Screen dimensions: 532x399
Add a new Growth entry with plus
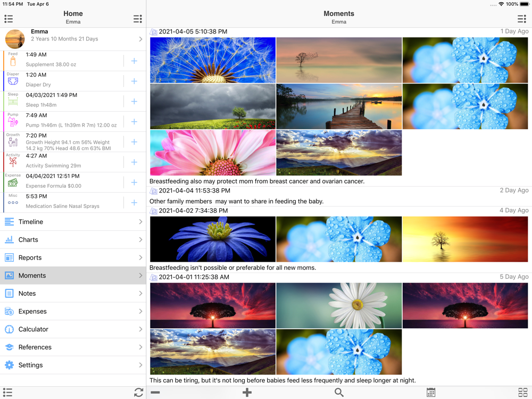[x=135, y=142]
